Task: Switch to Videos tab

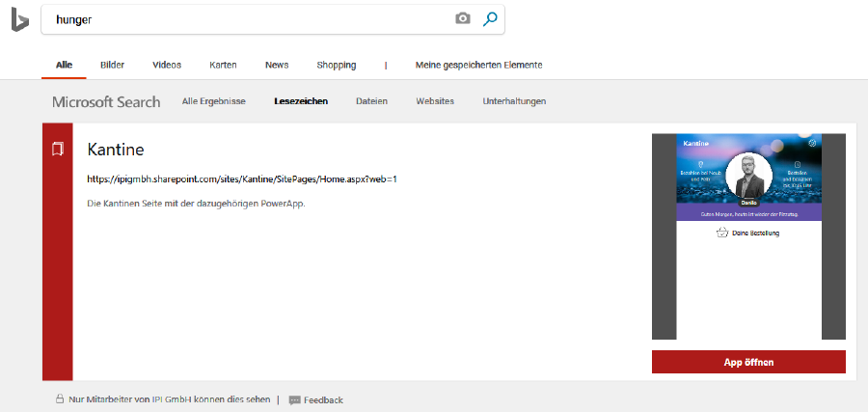Action: (x=167, y=65)
